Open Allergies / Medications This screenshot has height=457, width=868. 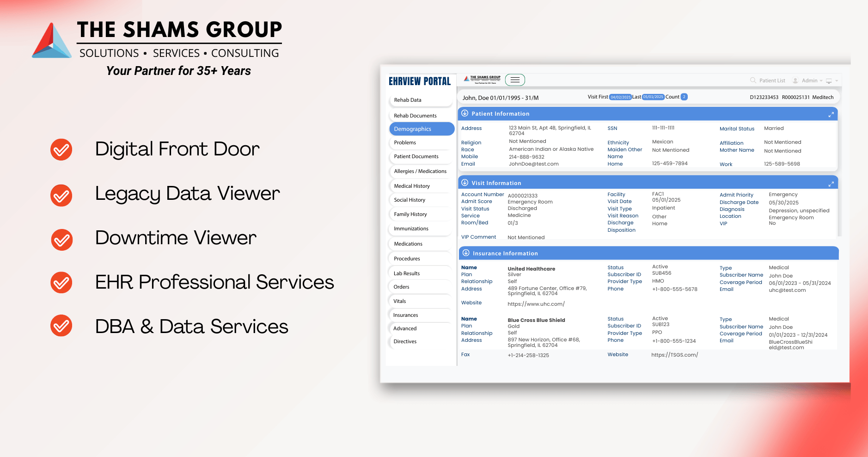click(421, 171)
